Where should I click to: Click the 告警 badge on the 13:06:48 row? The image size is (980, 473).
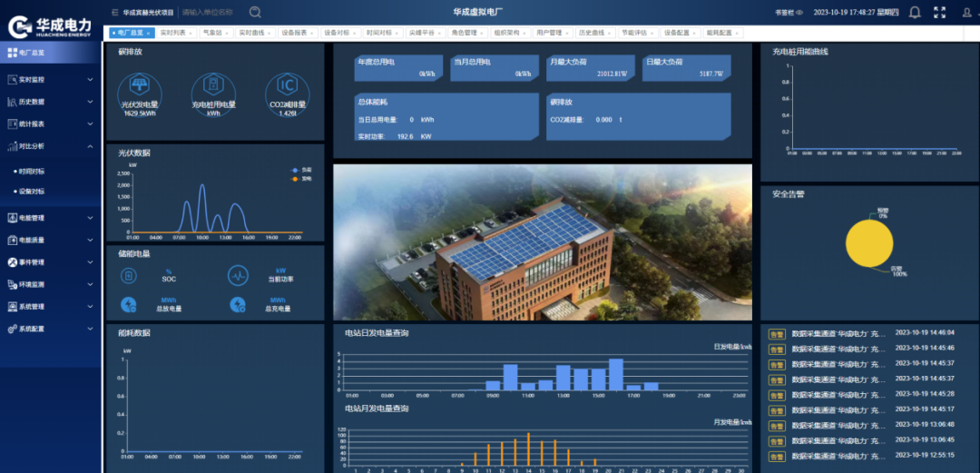click(x=776, y=426)
